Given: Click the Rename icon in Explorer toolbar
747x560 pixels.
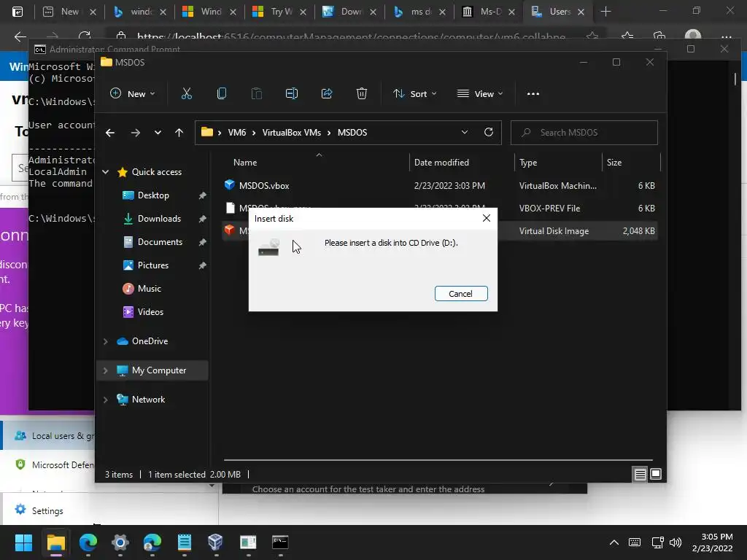Looking at the screenshot, I should tap(292, 94).
